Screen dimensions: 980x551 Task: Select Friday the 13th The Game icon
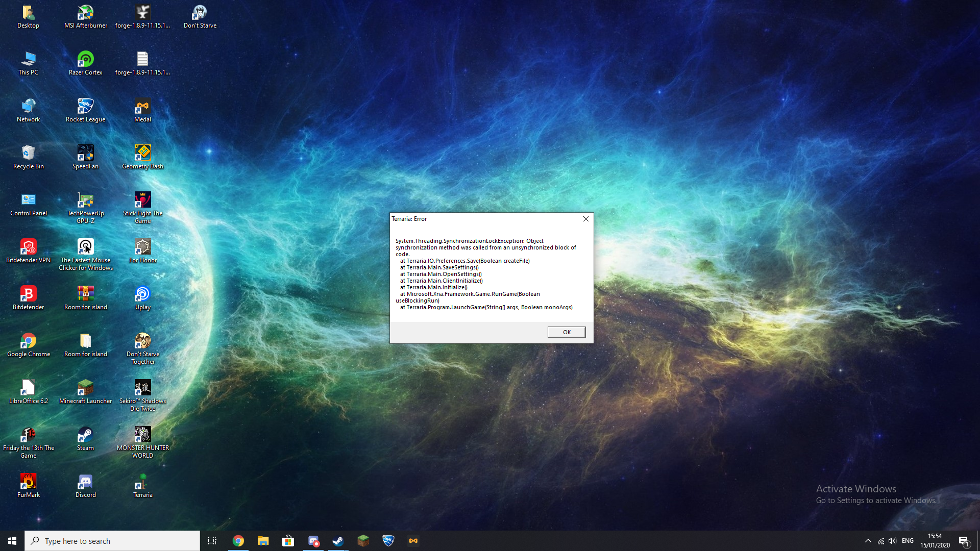coord(29,443)
